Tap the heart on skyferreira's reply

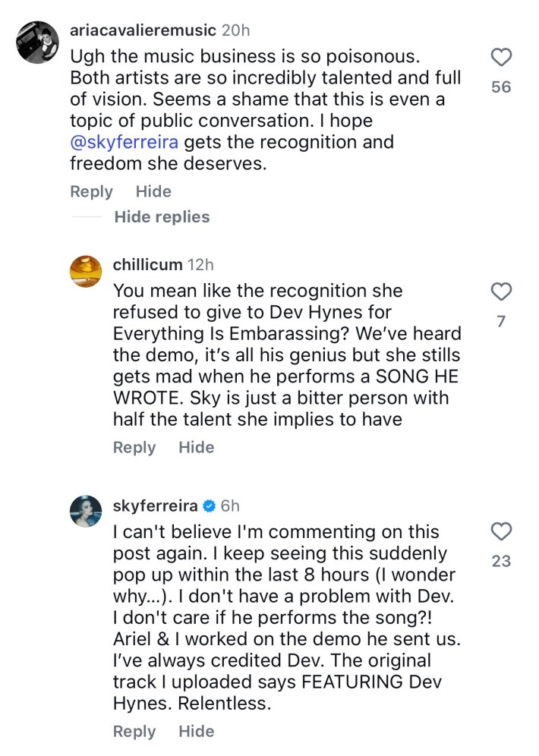coord(501,531)
